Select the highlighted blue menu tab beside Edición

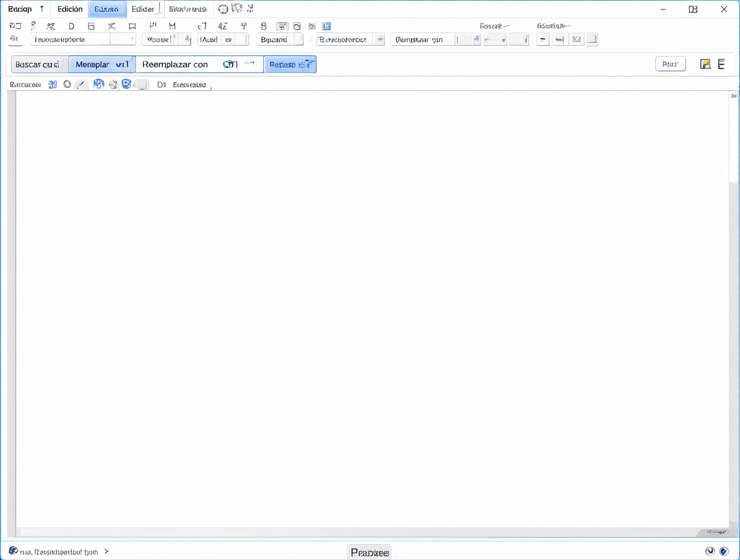pos(107,9)
